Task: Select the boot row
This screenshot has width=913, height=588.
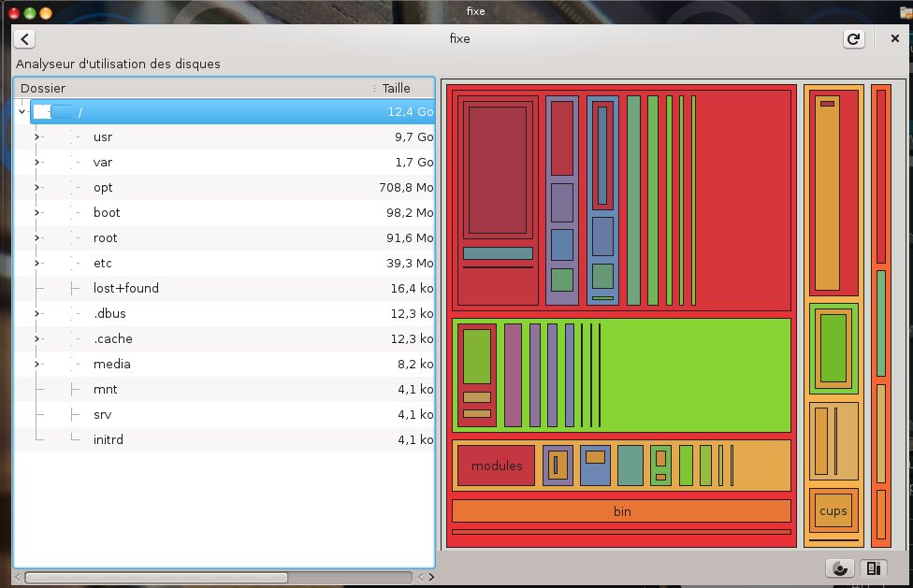Action: tap(225, 212)
